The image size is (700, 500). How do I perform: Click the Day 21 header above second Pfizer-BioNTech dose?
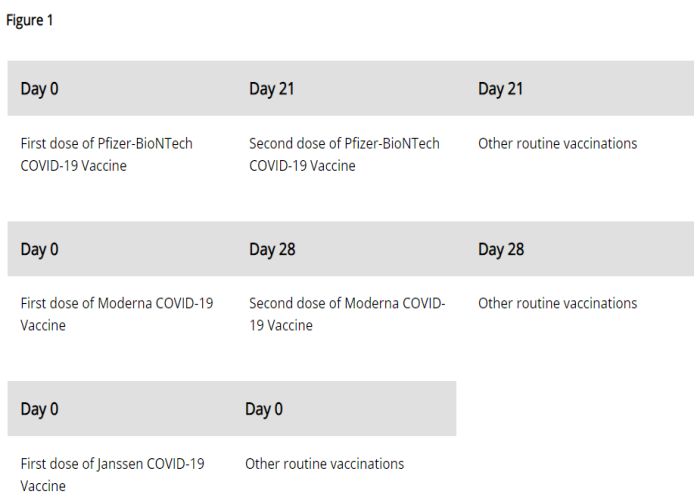coord(274,89)
